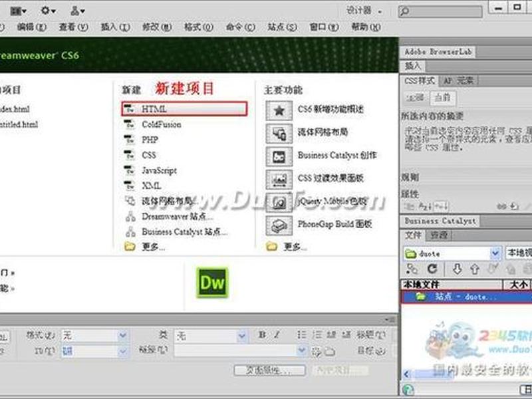Viewport: 532px width, 399px height.
Task: Open the 设计器 workspace dropdown
Action: click(x=364, y=11)
